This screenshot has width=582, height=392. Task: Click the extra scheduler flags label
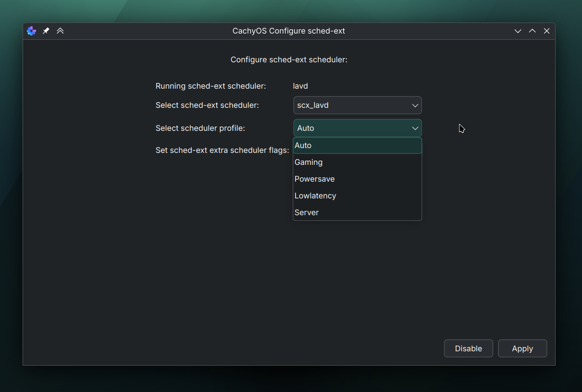click(222, 150)
